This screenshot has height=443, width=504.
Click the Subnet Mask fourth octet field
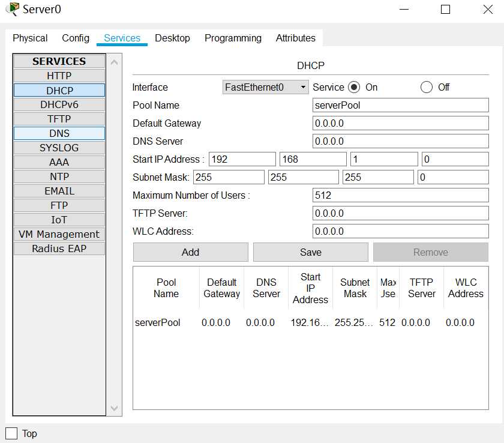453,177
